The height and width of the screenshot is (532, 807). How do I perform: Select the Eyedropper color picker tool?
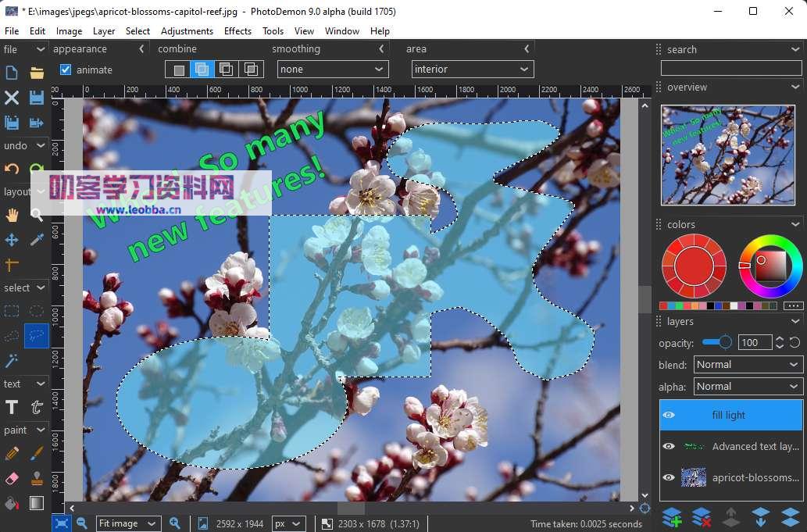36,240
